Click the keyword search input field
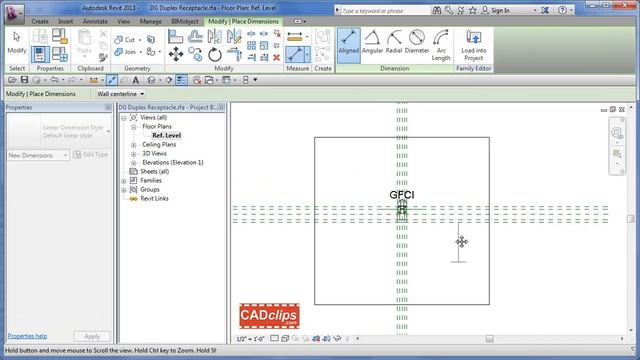 pyautogui.click(x=384, y=11)
